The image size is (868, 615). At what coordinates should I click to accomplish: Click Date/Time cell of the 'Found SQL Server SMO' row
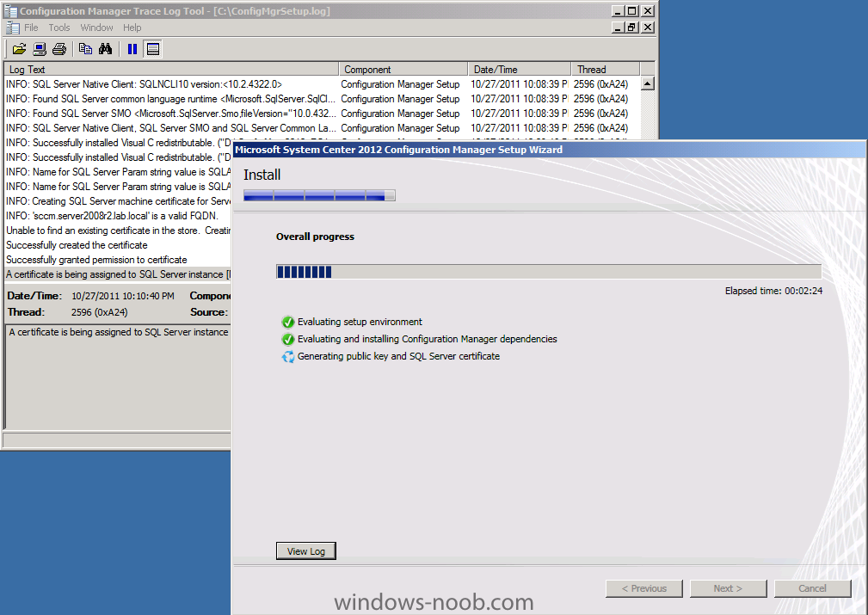tap(520, 114)
